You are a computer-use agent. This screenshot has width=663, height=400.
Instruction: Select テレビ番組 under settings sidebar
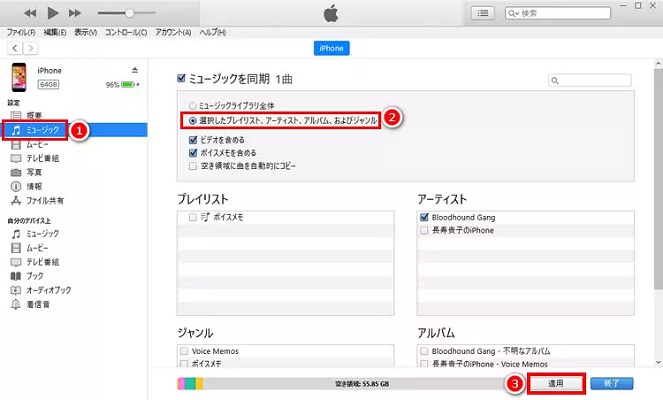[42, 158]
